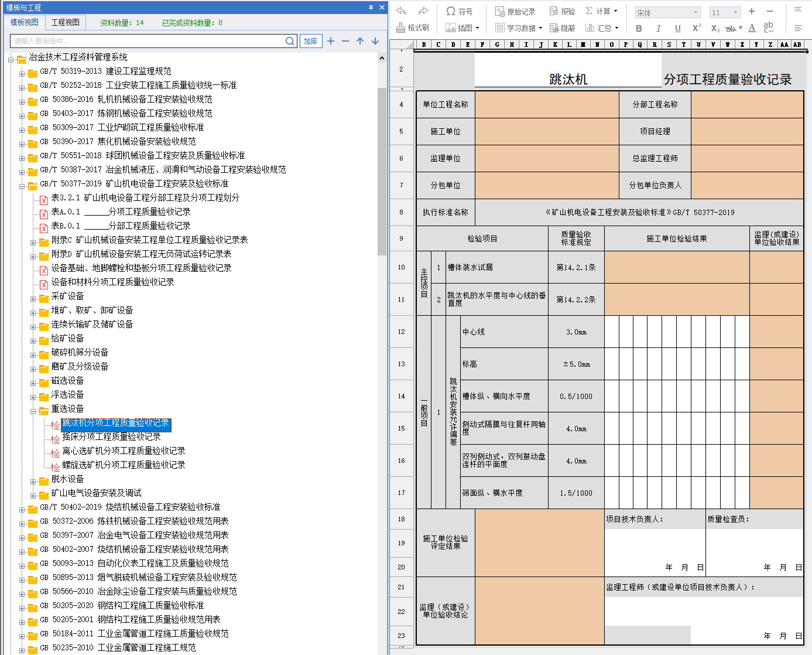
Task: Select 表3.2.1 矿山机电设备工程分部工程 item
Action: click(x=145, y=197)
